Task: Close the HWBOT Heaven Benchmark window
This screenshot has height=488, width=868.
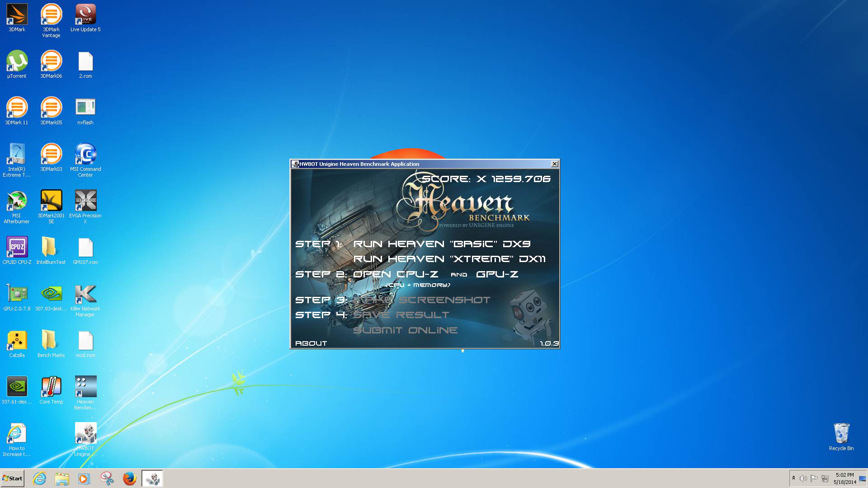Action: tap(555, 164)
